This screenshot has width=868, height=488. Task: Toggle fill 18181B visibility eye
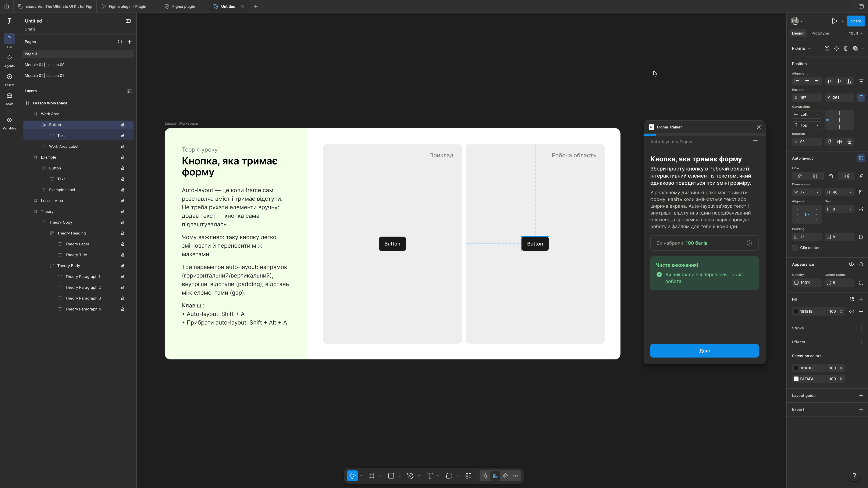(x=851, y=312)
